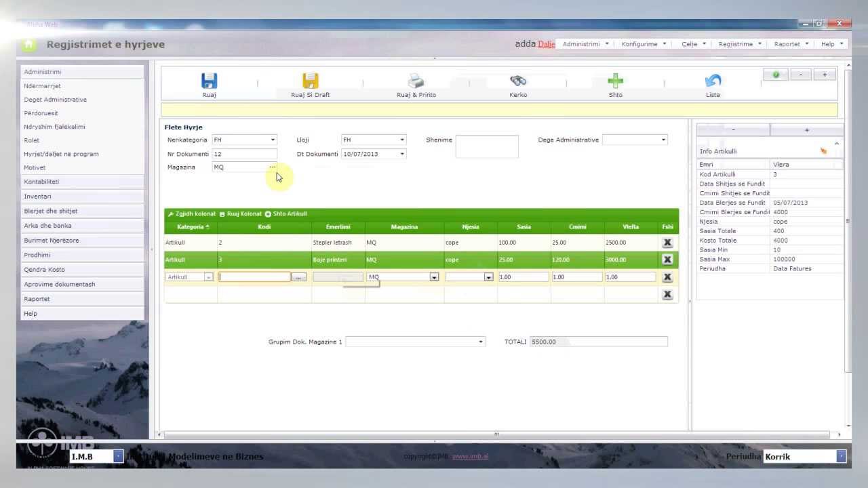Click the toolbar plus button
868x488 pixels.
click(x=825, y=75)
